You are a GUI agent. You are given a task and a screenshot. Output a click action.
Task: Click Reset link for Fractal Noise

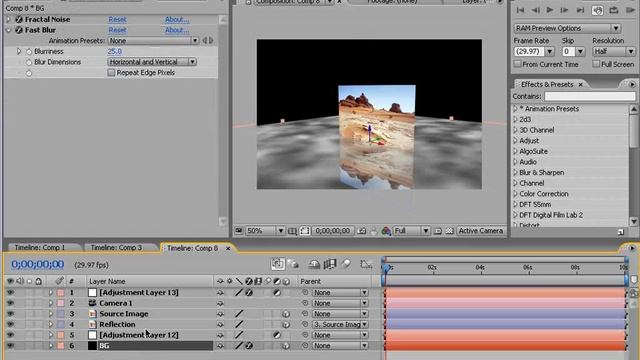point(117,19)
